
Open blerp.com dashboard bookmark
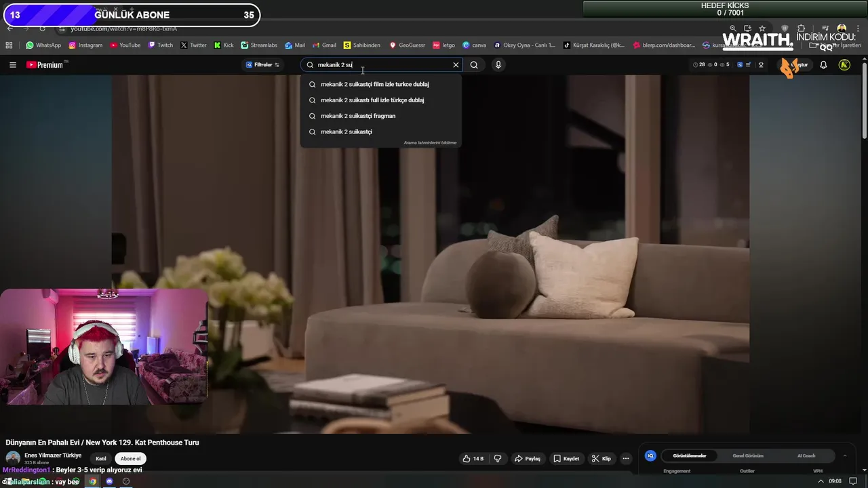click(664, 45)
